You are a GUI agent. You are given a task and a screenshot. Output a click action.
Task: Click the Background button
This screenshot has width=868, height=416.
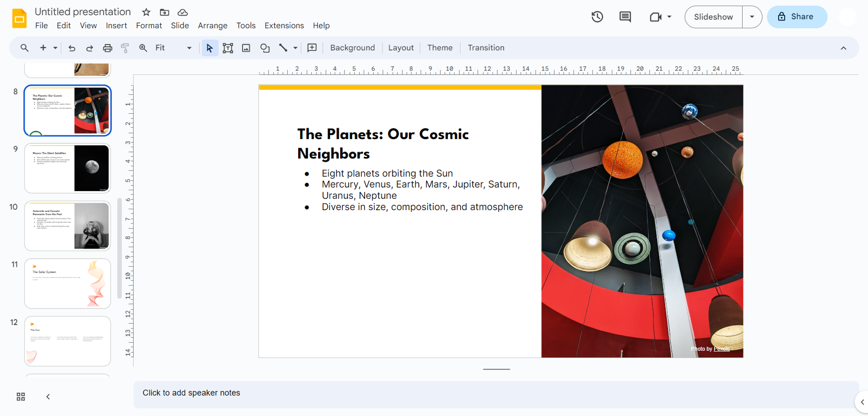pyautogui.click(x=352, y=48)
